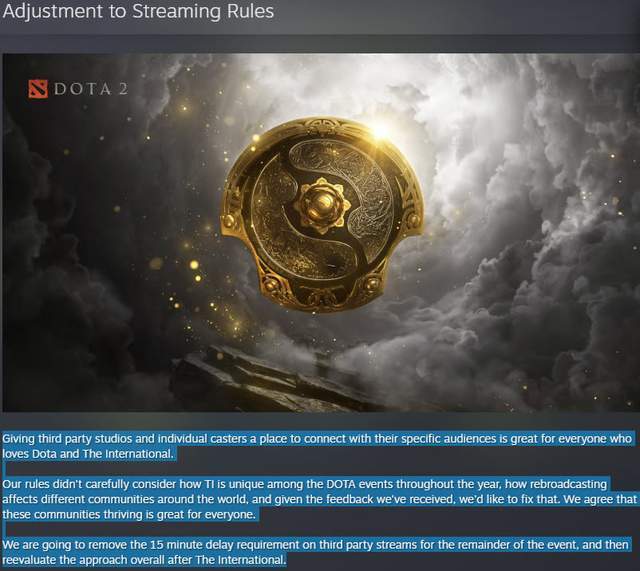
Task: Click the lower-left round ornament on the Aegis
Action: tap(270, 283)
